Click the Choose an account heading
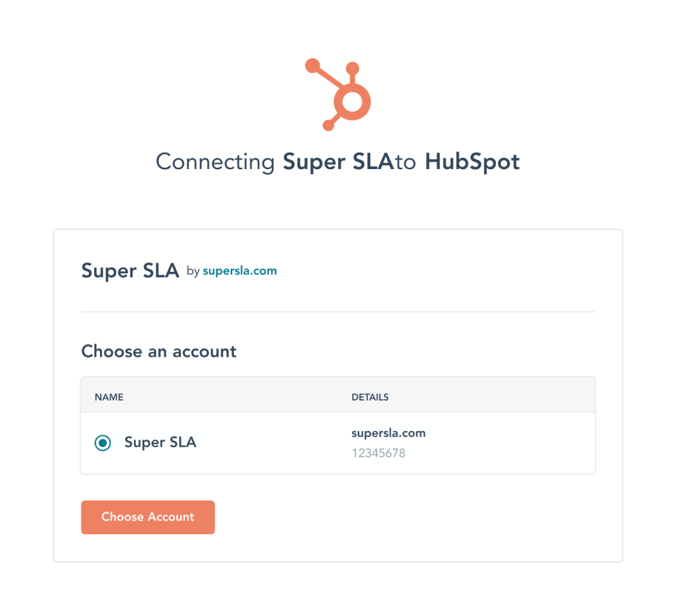 [x=159, y=351]
